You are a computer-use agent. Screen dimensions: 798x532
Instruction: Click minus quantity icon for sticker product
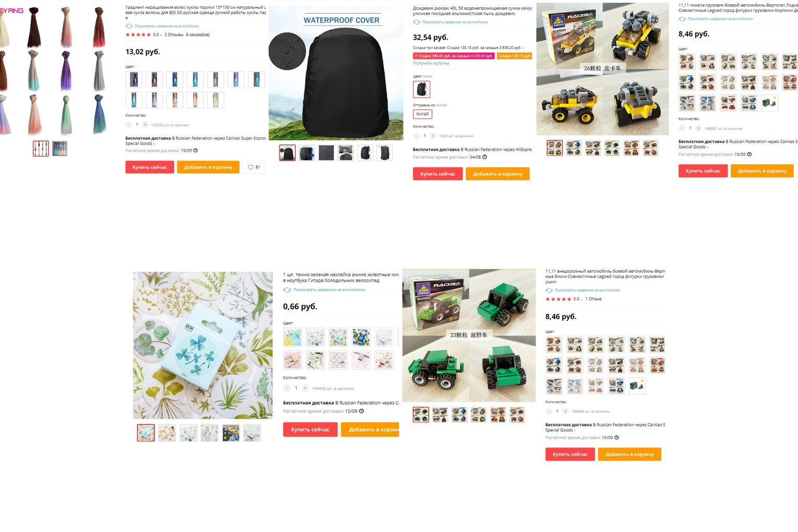[x=287, y=388]
